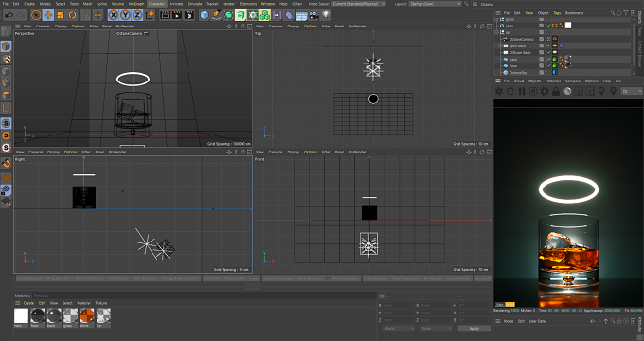Click the Cube primitive icon
The height and width of the screenshot is (341, 644).
coord(205,15)
